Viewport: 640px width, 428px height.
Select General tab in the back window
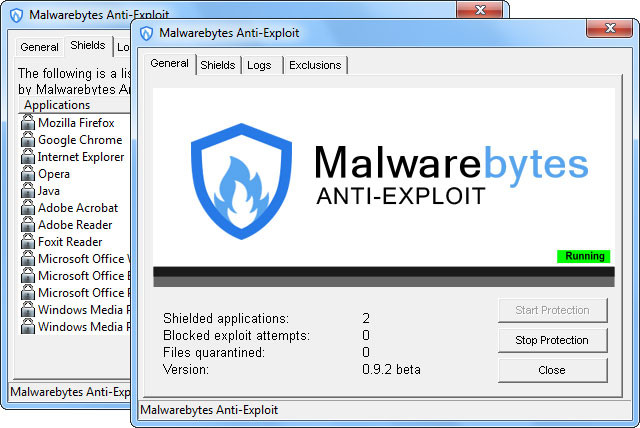tap(39, 47)
